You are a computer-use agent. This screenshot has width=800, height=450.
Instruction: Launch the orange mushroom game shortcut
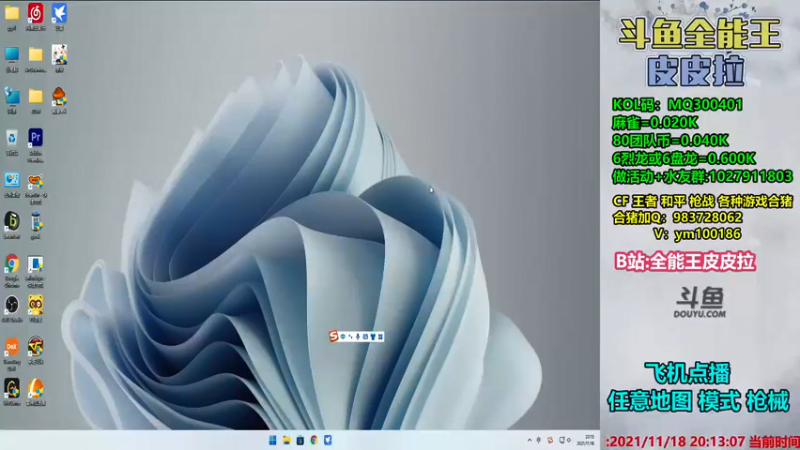[59, 99]
